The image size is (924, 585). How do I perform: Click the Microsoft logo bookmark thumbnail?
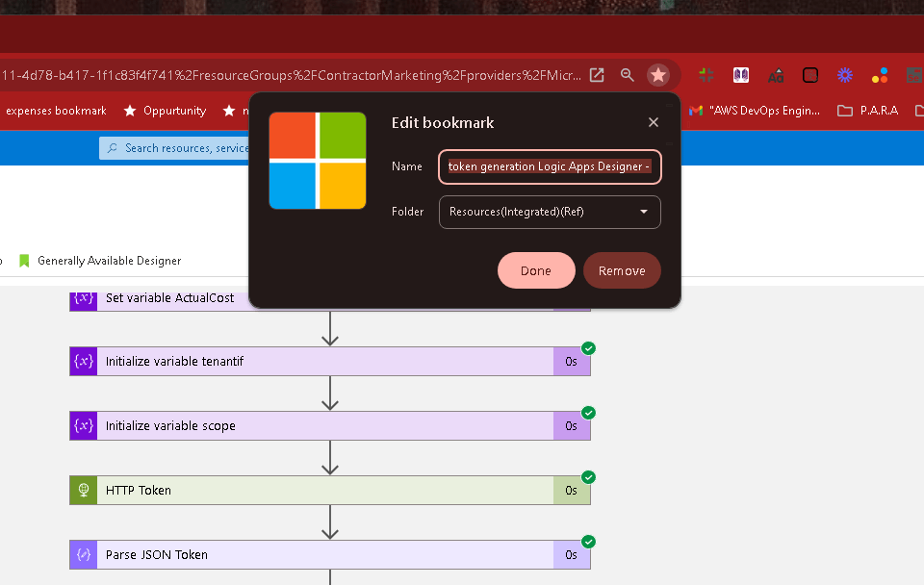click(x=318, y=161)
